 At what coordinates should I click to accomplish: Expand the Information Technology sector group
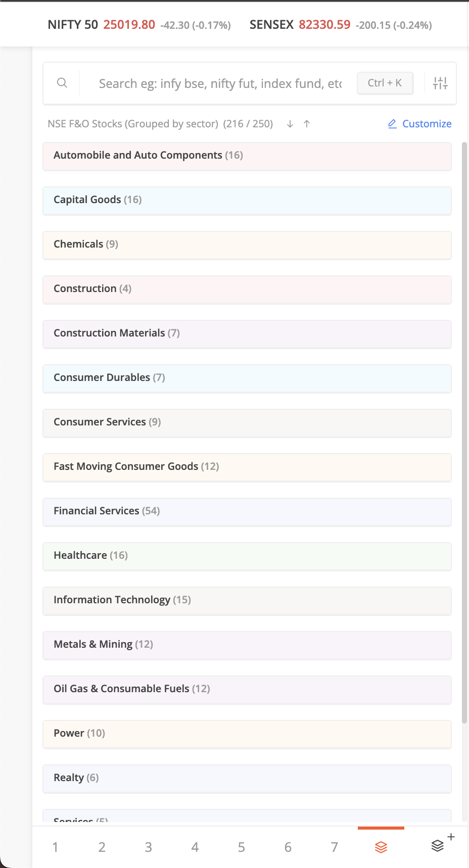coord(247,600)
